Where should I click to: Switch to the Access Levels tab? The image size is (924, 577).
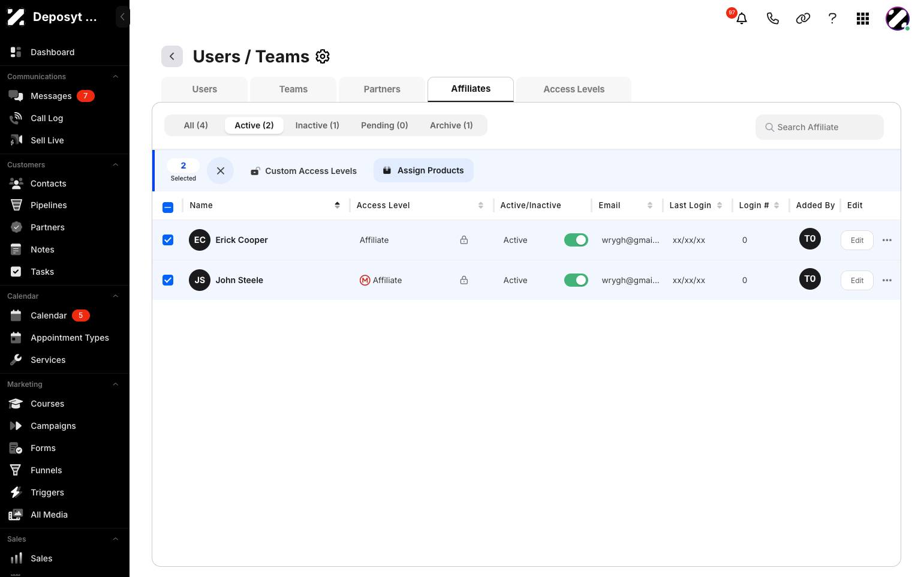click(x=574, y=89)
